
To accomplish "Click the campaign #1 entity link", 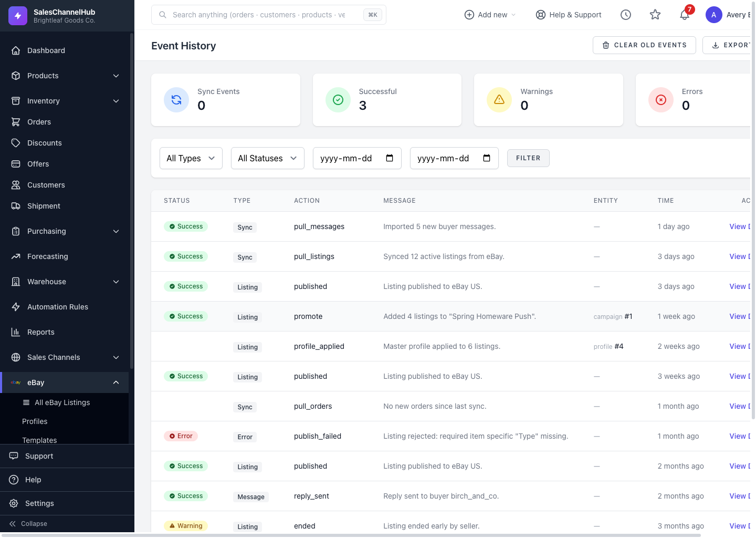I will coord(613,316).
